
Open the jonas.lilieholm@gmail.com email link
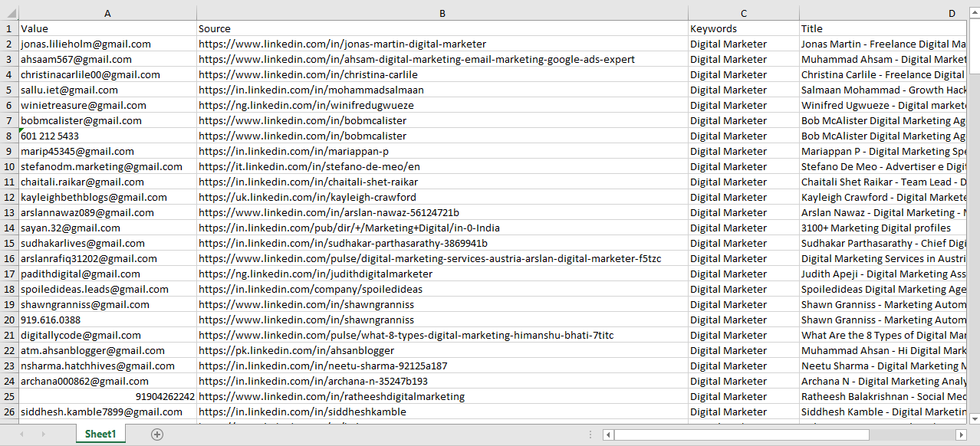(x=79, y=44)
